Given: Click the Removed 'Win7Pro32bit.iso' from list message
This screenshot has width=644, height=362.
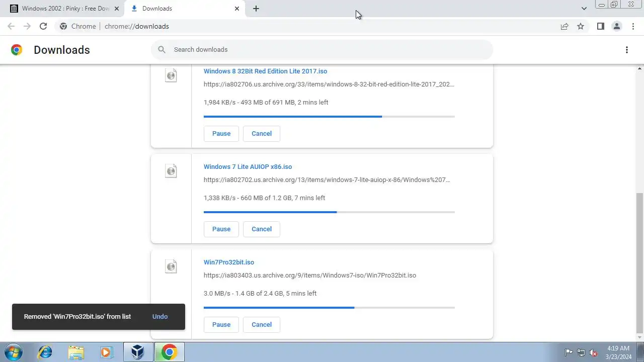Looking at the screenshot, I should tap(77, 316).
